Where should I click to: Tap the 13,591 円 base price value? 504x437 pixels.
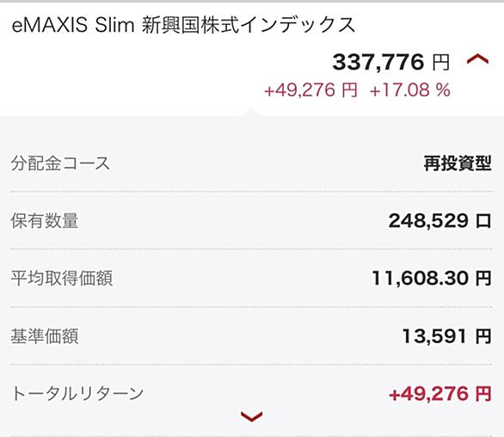(446, 336)
